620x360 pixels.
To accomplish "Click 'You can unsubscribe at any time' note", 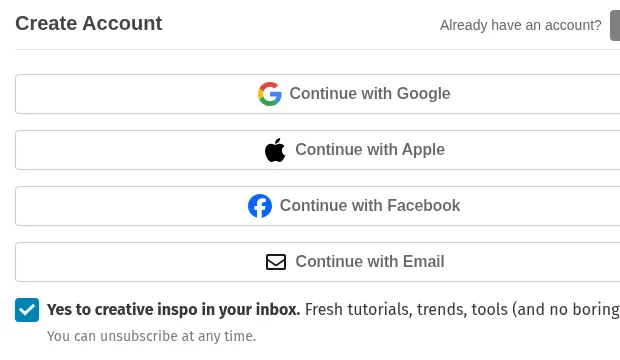I will tap(151, 336).
